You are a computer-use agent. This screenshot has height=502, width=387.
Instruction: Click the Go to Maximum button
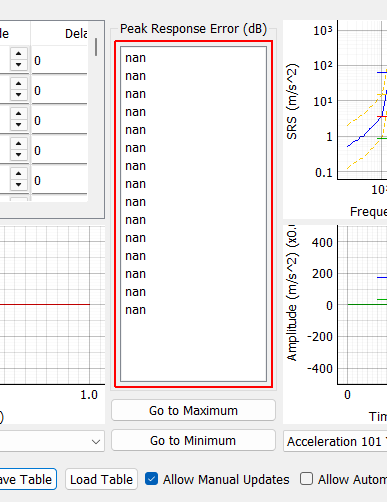pos(193,410)
